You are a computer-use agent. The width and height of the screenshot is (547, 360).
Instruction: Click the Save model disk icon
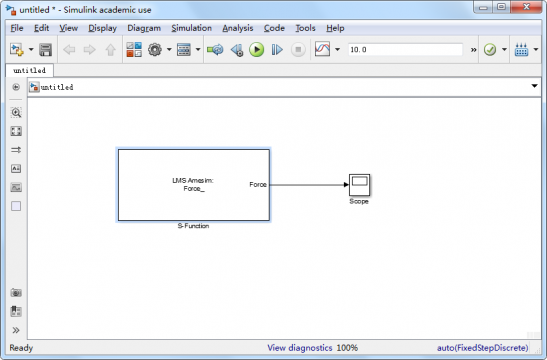[x=45, y=50]
